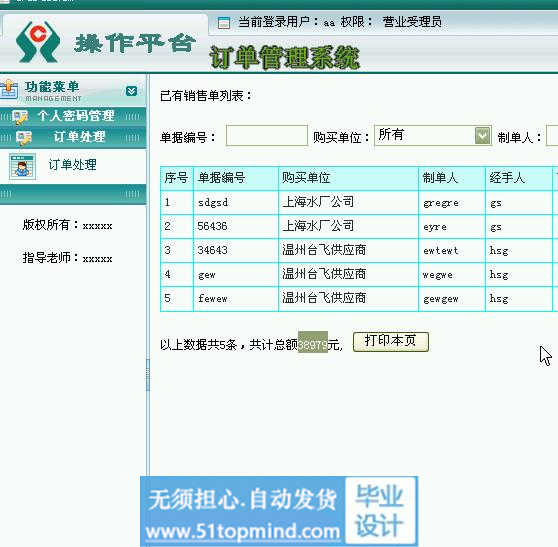The image size is (558, 547).
Task: Click the bank logo icon
Action: 37,42
